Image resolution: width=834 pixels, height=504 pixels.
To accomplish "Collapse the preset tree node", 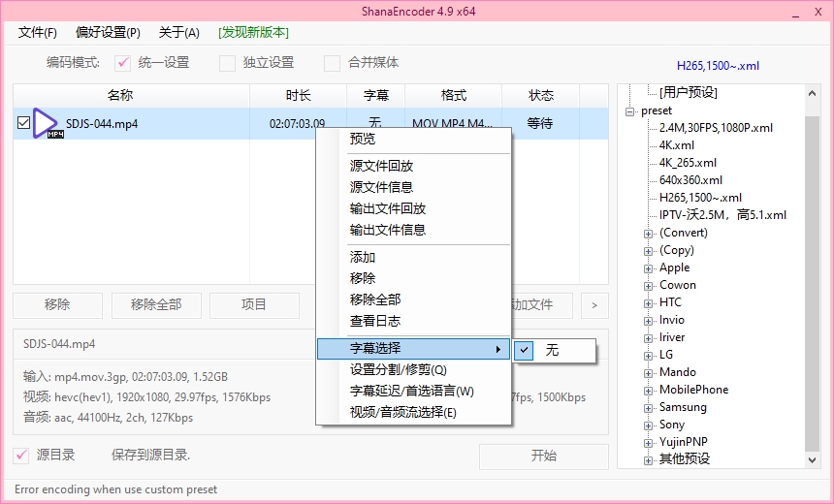I will tap(630, 111).
